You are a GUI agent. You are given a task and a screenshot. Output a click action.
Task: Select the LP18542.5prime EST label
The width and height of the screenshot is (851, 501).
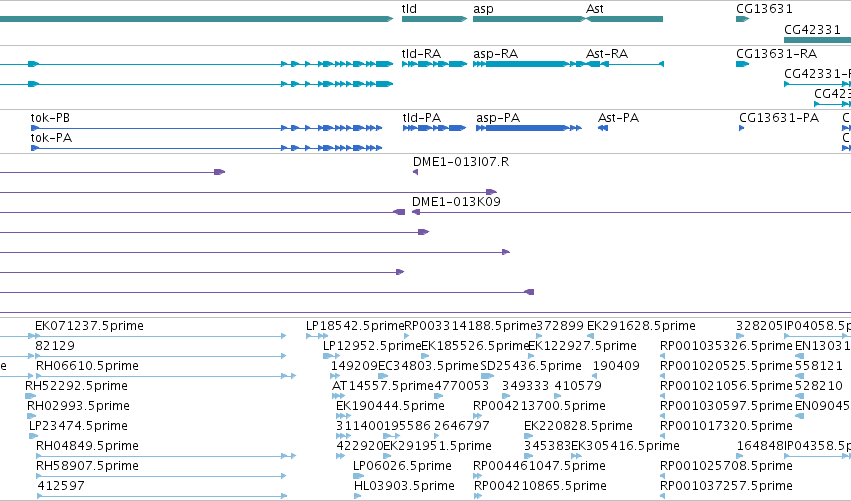355,326
